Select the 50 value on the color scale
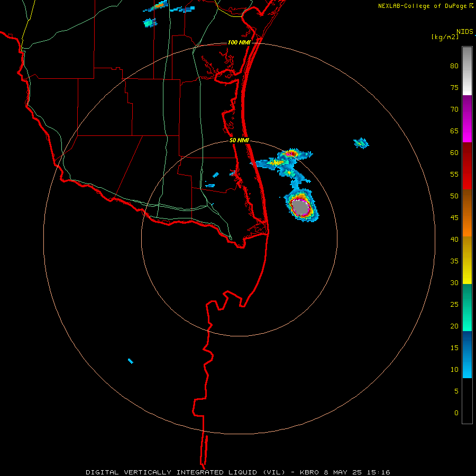The width and height of the screenshot is (476, 476). coord(454,196)
